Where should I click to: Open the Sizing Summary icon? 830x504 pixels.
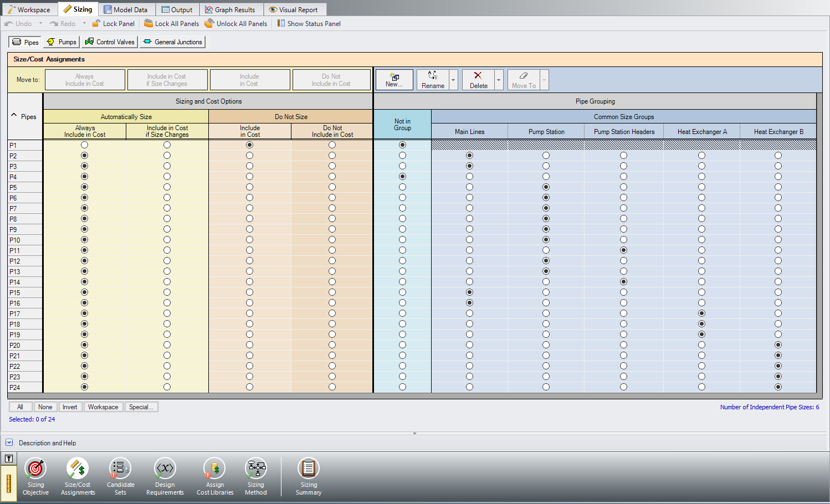309,469
